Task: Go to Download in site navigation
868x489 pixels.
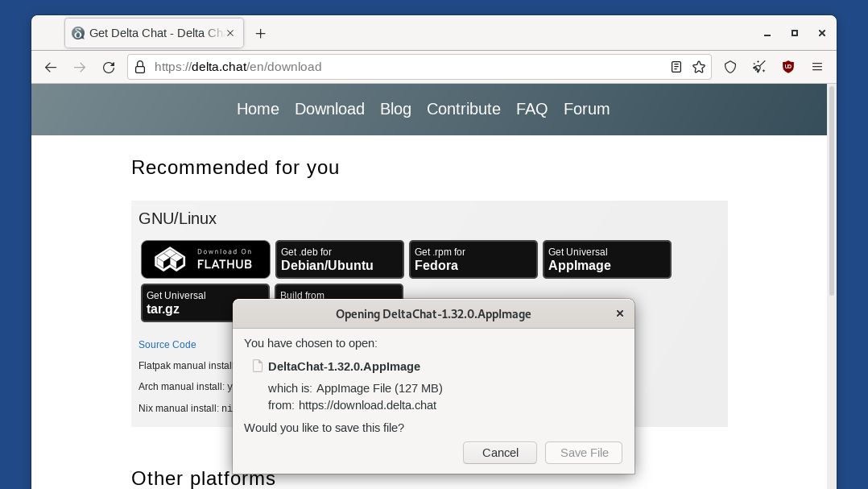Action: pyautogui.click(x=329, y=109)
